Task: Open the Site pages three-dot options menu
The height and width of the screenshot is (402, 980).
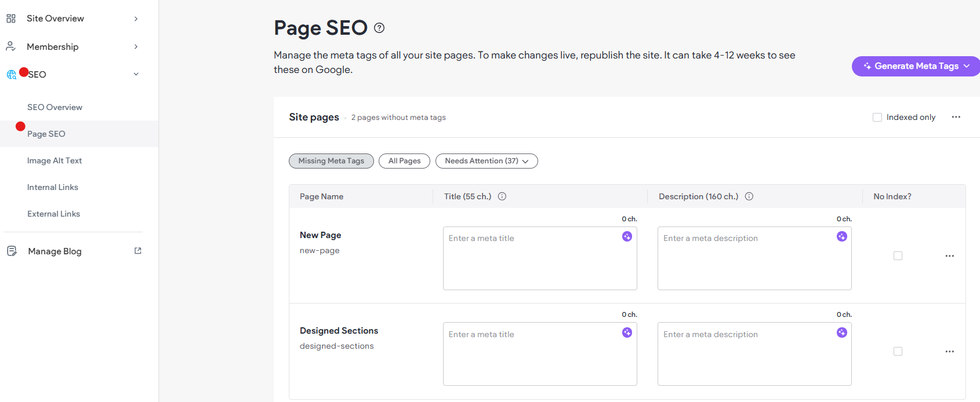Action: [x=956, y=117]
